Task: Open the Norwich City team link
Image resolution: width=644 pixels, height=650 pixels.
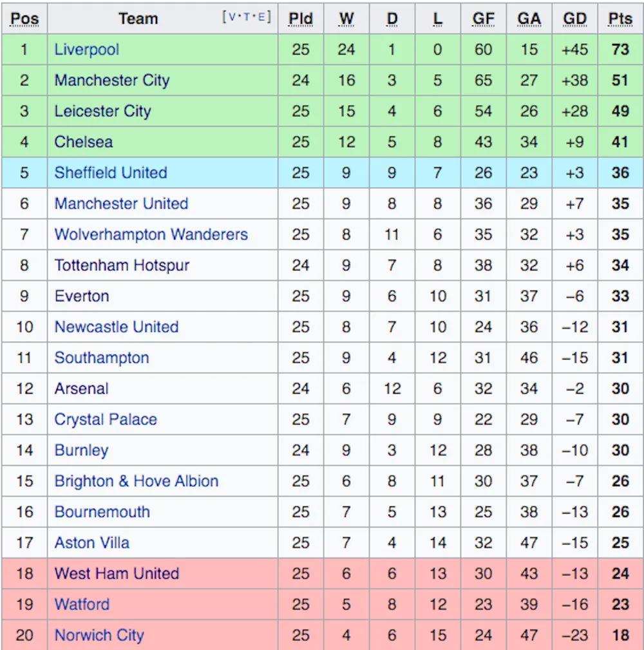Action: [x=99, y=635]
